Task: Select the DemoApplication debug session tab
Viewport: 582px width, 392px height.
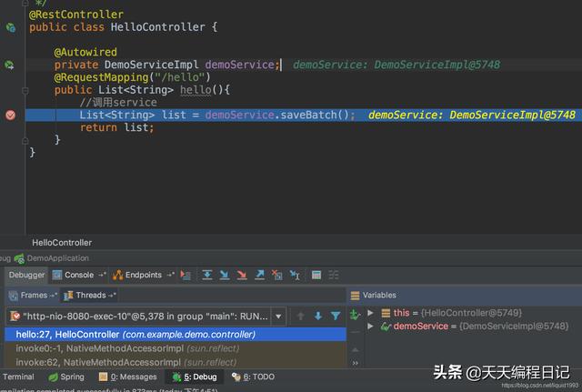Action: (51, 258)
